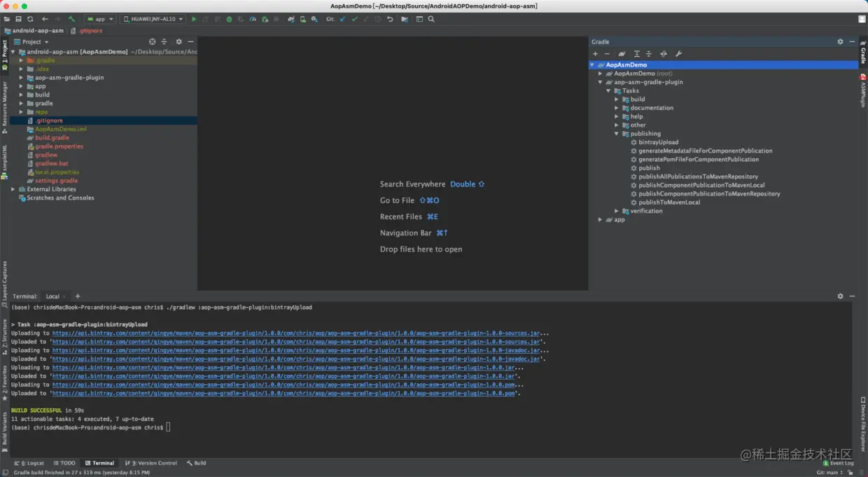Open the javadoc.jar Uploading URL link
This screenshot has width=868, height=477.
pyautogui.click(x=295, y=350)
